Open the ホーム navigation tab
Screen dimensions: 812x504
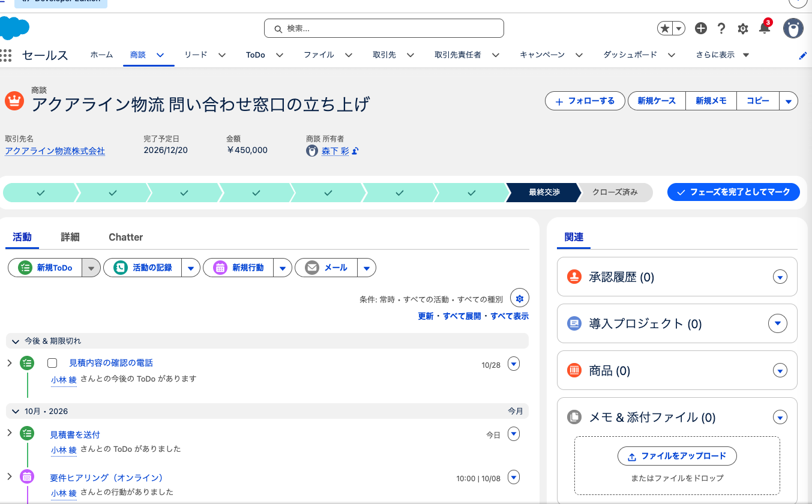[x=101, y=55]
